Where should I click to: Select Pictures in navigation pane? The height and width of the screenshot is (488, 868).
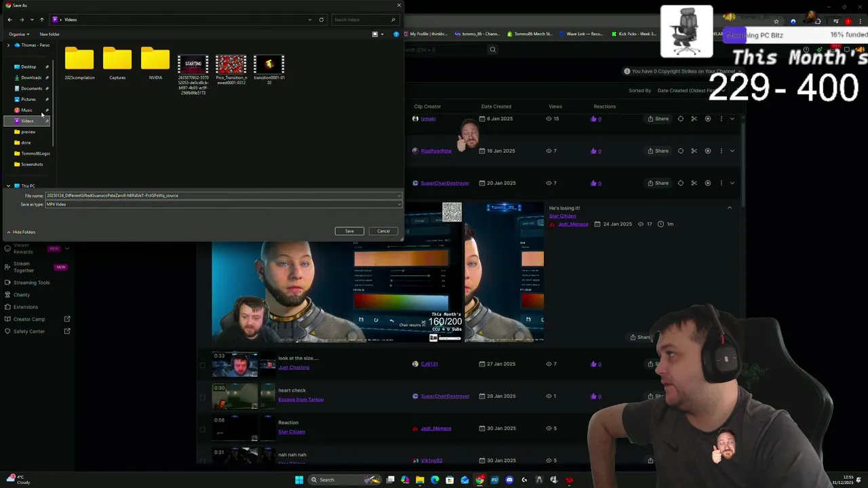click(28, 99)
